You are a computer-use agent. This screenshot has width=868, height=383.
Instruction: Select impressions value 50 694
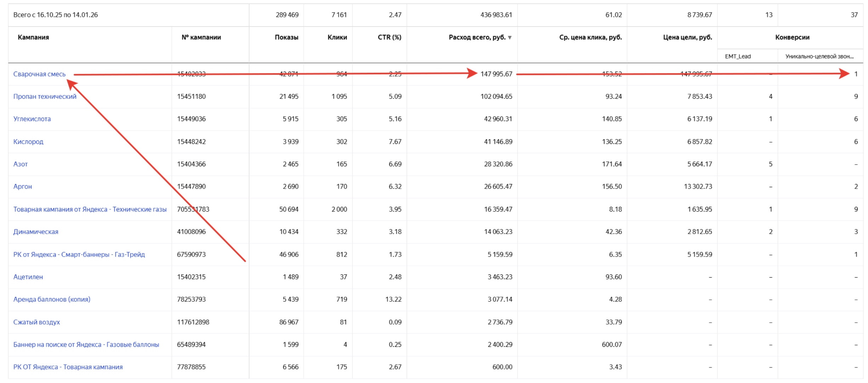289,209
